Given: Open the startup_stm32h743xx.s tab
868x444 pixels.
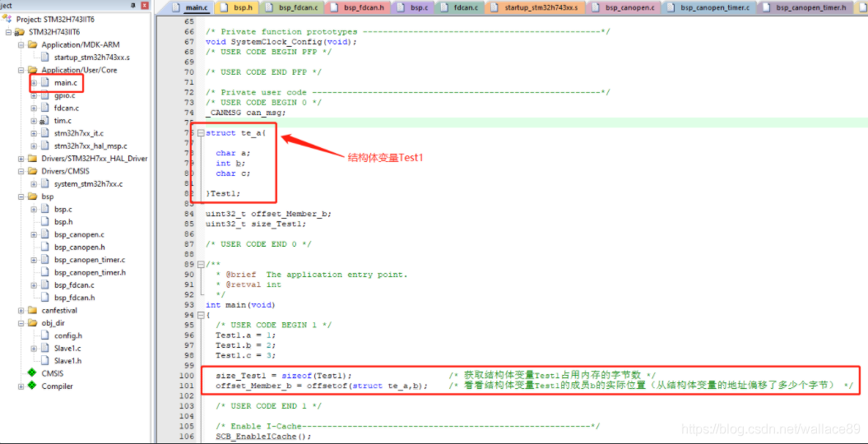Looking at the screenshot, I should point(535,7).
